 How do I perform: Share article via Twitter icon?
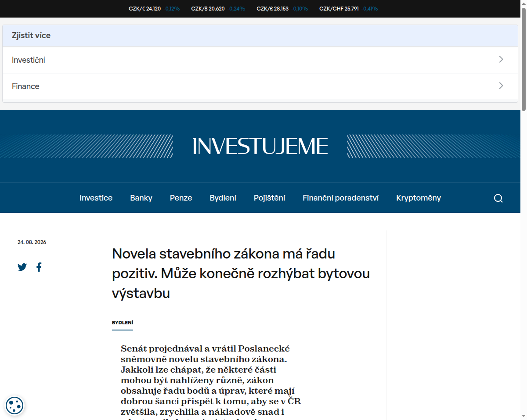tap(22, 267)
